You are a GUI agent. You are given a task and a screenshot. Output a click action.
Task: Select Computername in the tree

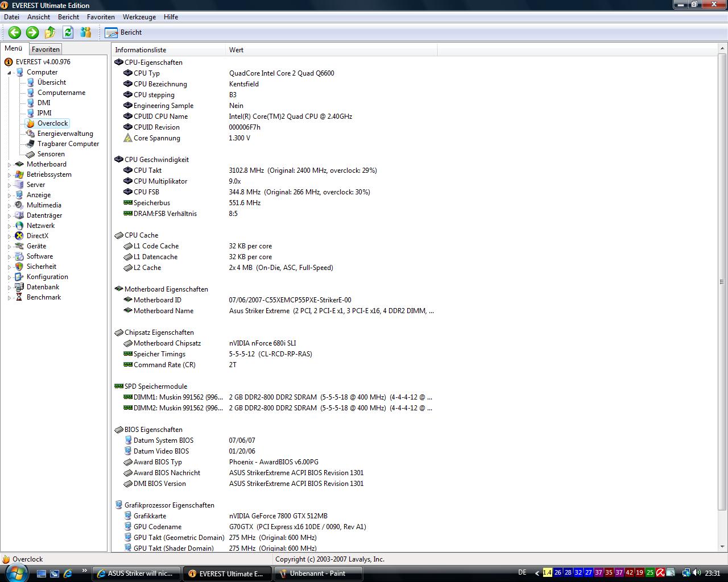point(61,93)
